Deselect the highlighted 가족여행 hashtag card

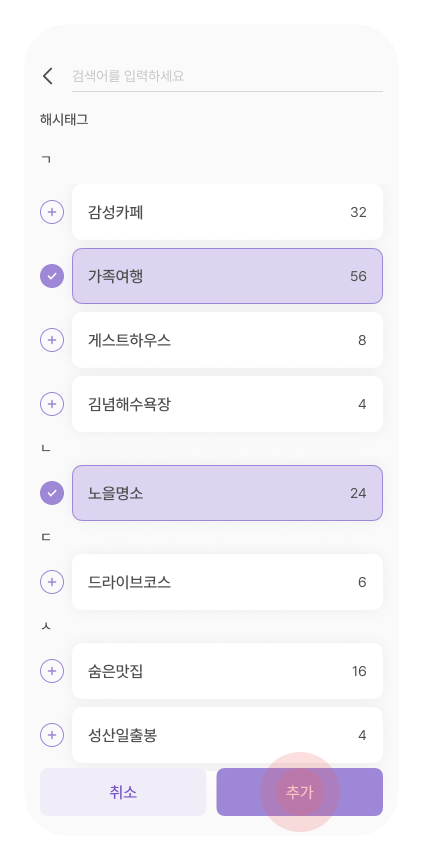[x=227, y=276]
